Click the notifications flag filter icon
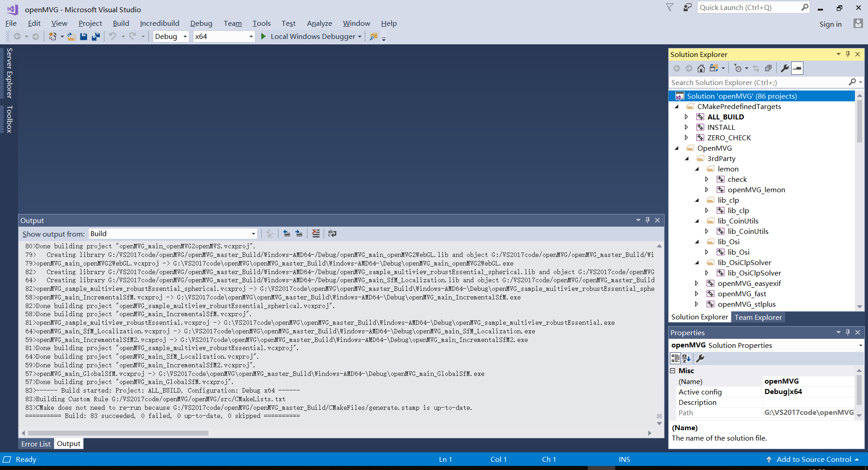The width and height of the screenshot is (868, 470). 670,7
